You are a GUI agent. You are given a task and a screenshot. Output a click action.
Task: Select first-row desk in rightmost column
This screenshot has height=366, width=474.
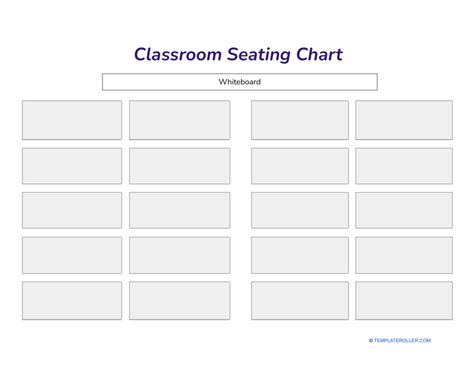pyautogui.click(x=404, y=120)
